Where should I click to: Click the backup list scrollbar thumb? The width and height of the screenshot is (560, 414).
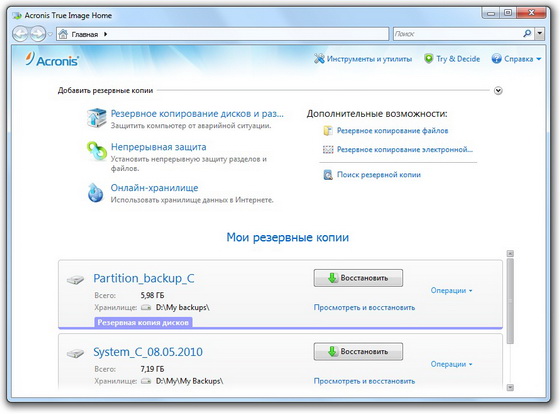510,301
